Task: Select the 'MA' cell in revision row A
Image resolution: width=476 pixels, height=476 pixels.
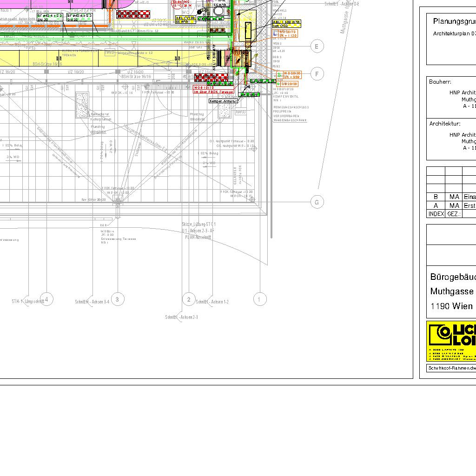Action: 454,205
